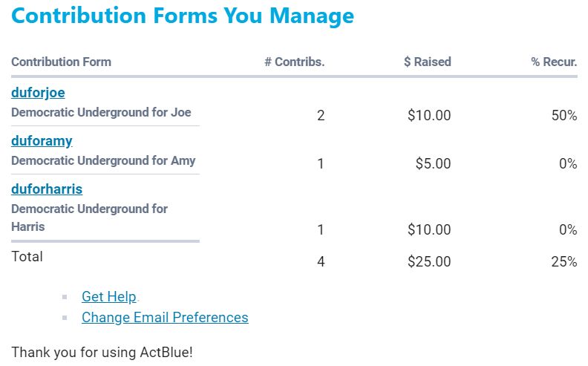Click the Democratic Underground for Harris description
Viewport: 588px width, 366px height.
[x=89, y=218]
